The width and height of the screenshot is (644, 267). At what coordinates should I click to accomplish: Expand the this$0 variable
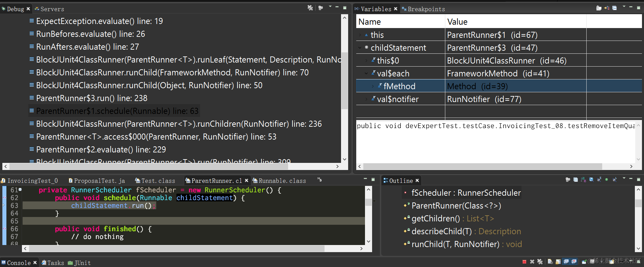(366, 60)
